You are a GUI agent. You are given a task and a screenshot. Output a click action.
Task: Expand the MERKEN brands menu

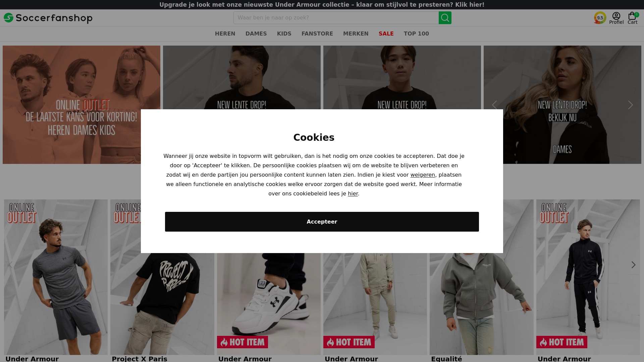[x=356, y=34]
